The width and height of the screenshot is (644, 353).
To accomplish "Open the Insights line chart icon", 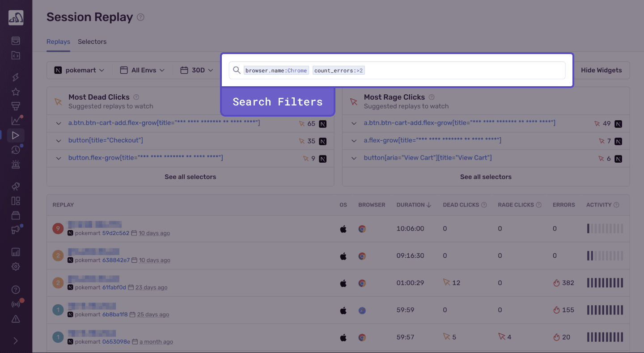I will [16, 120].
